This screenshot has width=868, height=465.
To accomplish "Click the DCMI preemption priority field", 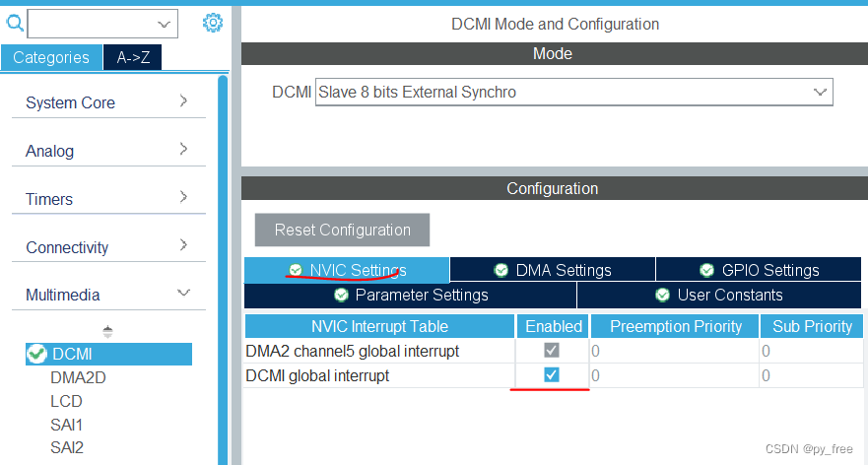I will [673, 375].
